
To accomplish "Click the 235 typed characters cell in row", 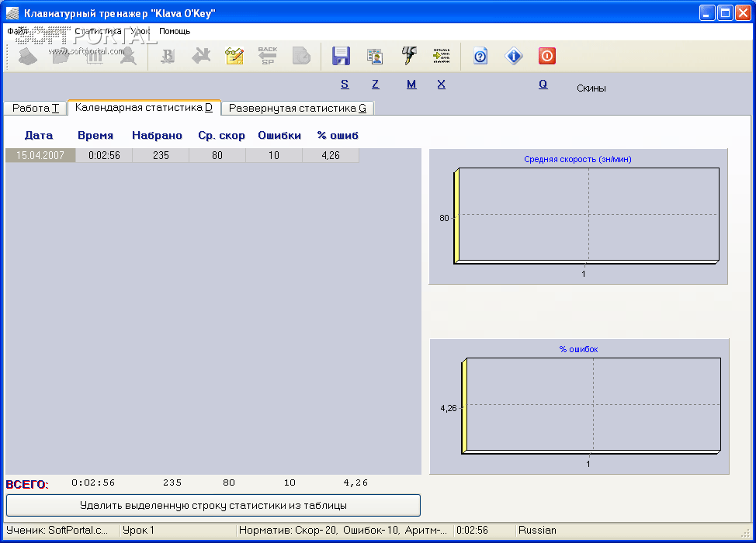I will (161, 155).
